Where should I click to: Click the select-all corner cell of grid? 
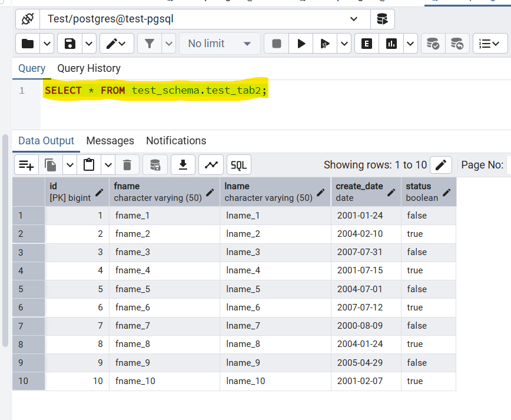(28, 192)
